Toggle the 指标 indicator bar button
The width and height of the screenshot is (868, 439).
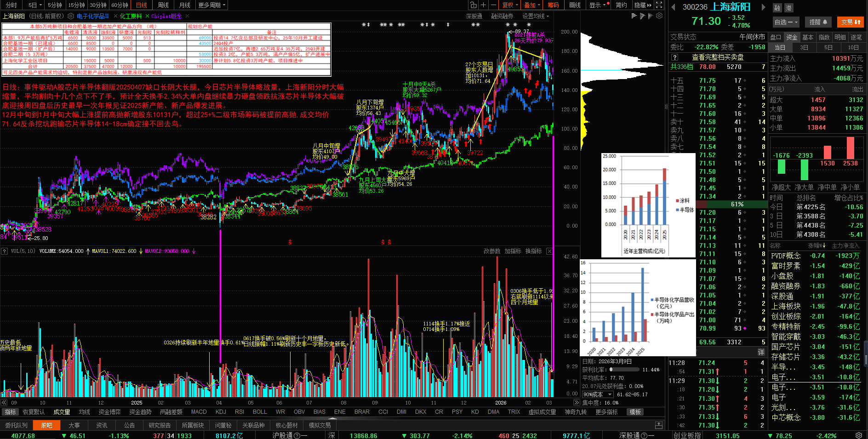click(10, 412)
